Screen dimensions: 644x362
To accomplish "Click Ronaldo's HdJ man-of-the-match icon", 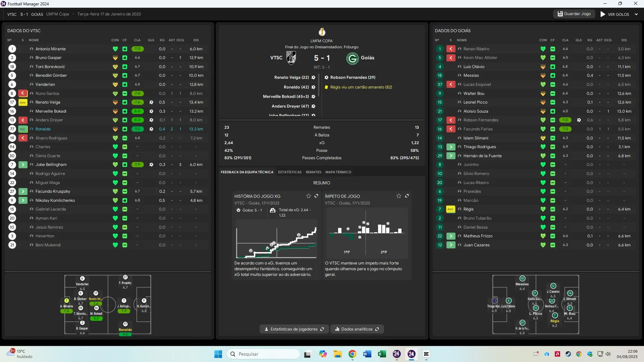I will (x=23, y=129).
